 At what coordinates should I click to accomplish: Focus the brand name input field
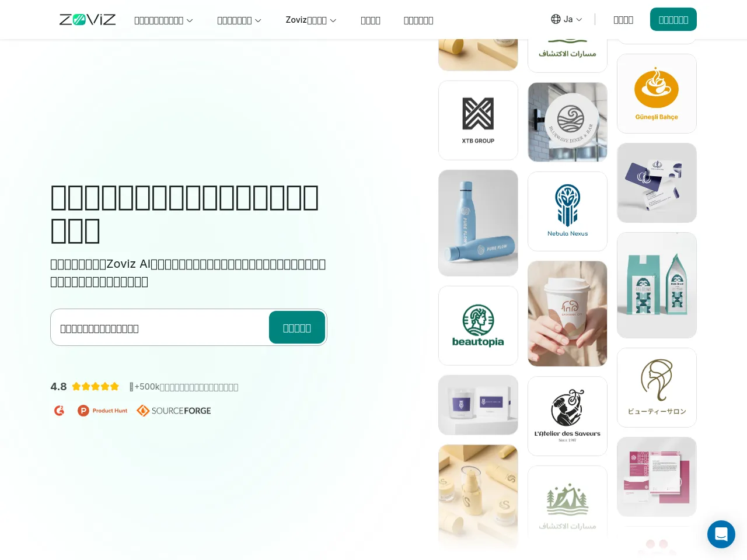click(160, 327)
